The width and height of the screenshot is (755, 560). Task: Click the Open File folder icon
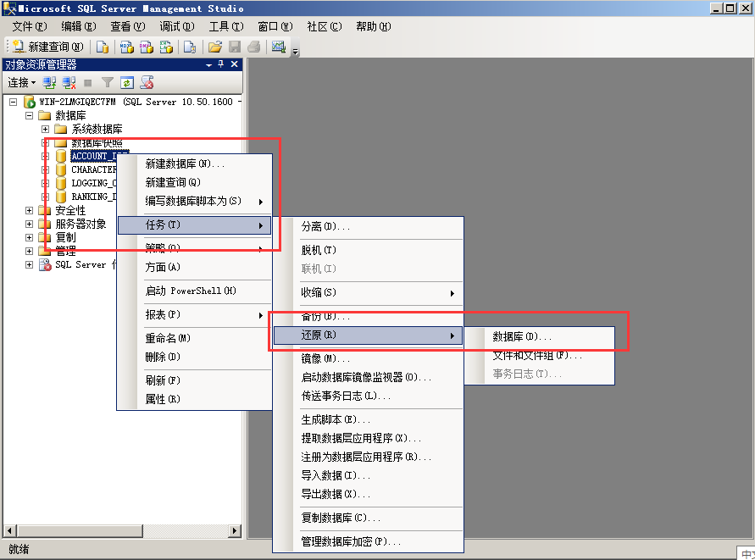tap(214, 47)
